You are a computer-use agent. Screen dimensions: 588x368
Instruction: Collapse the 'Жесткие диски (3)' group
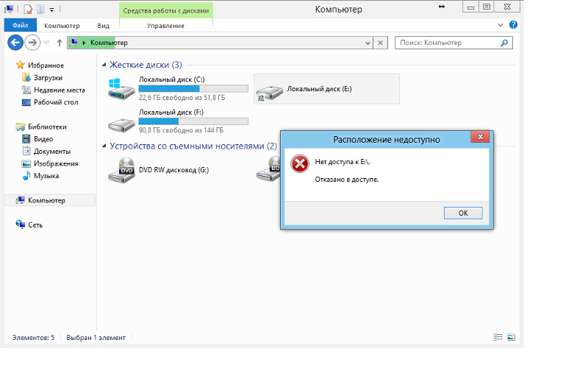[x=104, y=65]
